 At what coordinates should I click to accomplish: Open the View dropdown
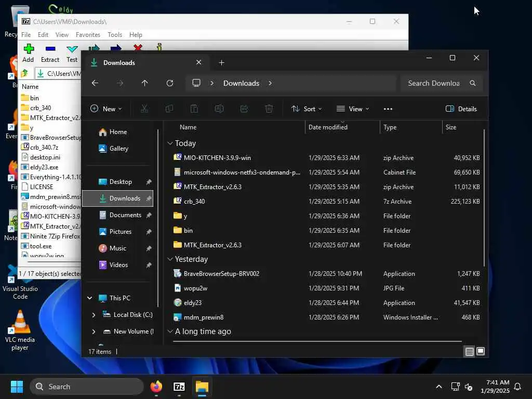tap(353, 109)
